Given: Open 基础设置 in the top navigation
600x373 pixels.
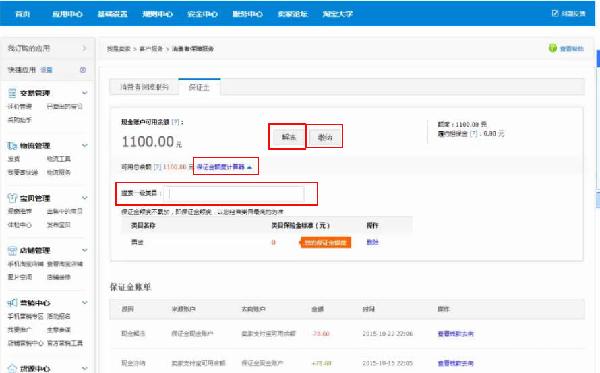Looking at the screenshot, I should tap(112, 14).
